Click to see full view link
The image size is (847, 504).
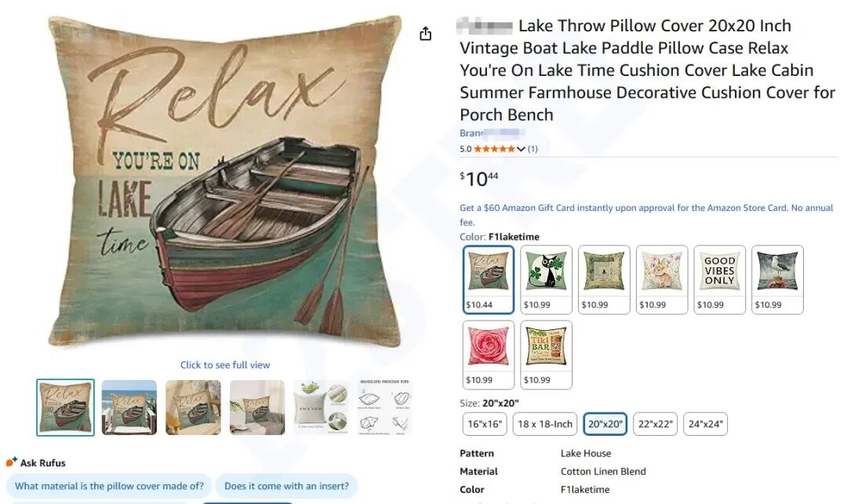(x=225, y=364)
